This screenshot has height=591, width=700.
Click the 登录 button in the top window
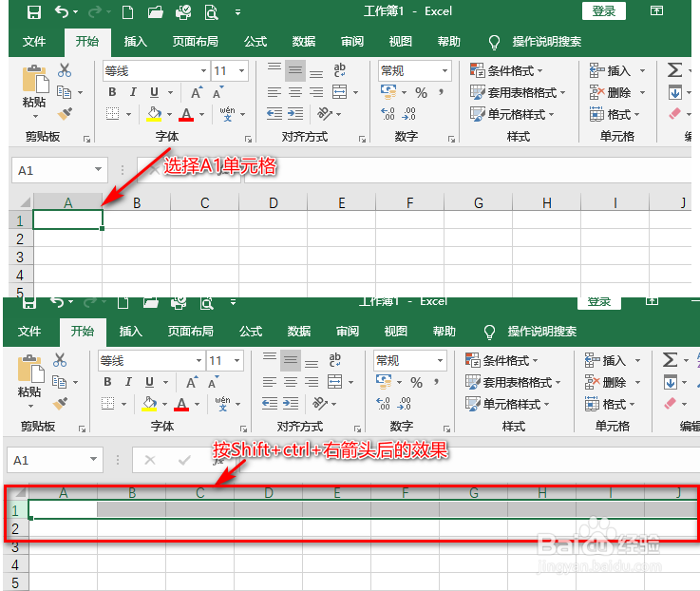603,10
